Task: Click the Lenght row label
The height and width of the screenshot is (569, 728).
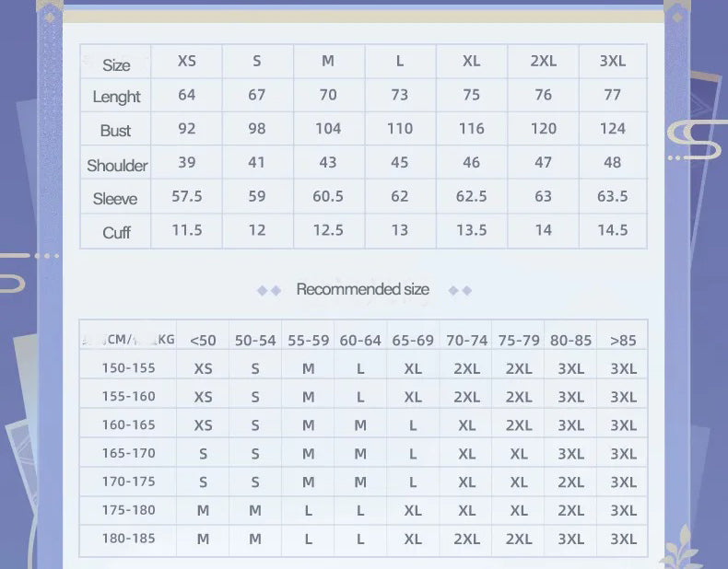Action: [116, 97]
